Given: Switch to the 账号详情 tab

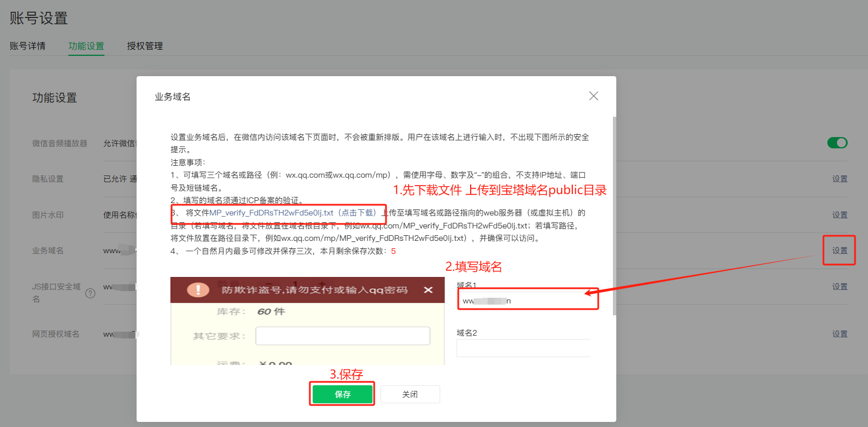Looking at the screenshot, I should [x=28, y=46].
